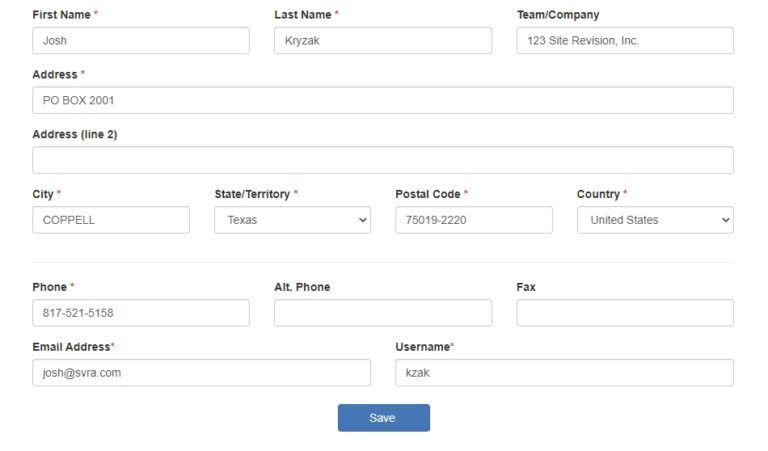Click the blue Save button
The height and width of the screenshot is (451, 768).
[x=384, y=418]
